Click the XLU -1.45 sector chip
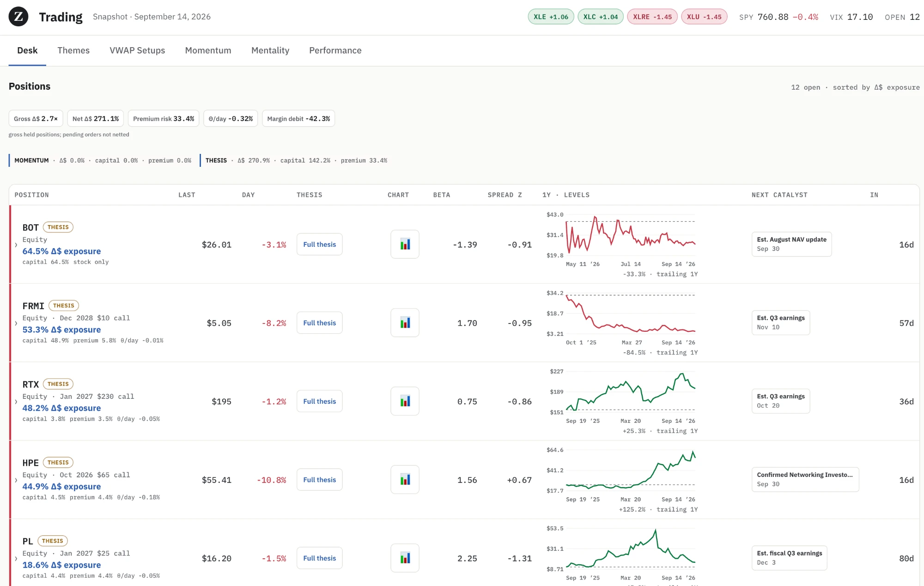Screen dimensions: 924x586 point(704,17)
